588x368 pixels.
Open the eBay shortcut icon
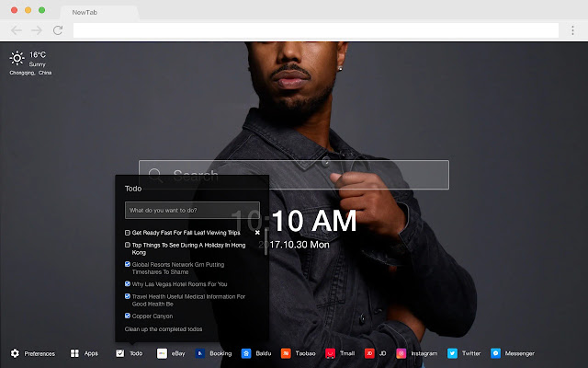point(162,353)
